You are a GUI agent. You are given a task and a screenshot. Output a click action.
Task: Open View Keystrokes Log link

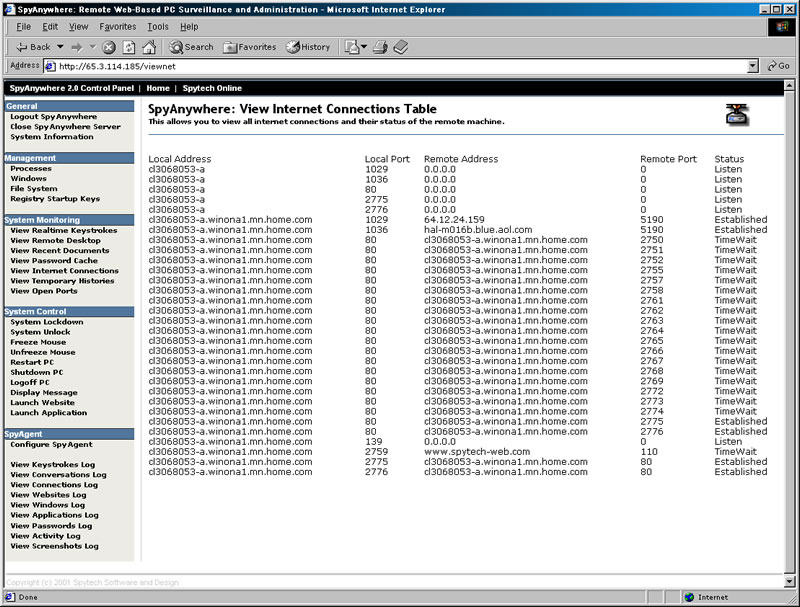[53, 464]
